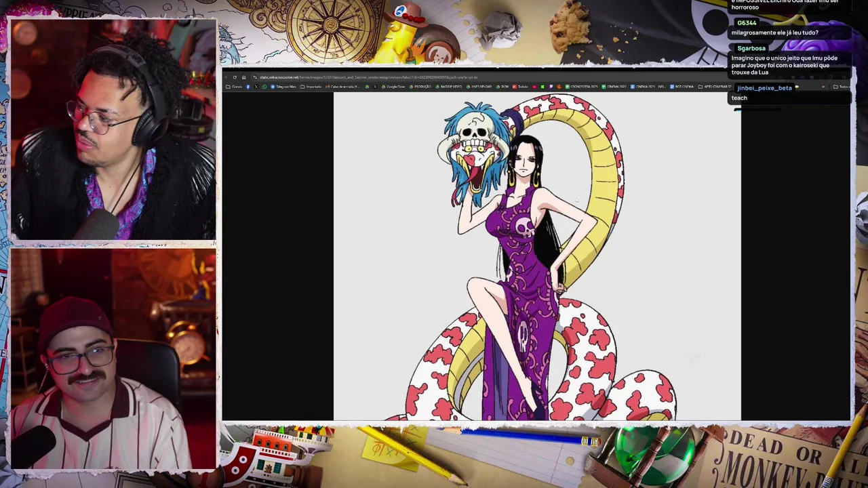Open the LIVES UPLOAD bookmark

(479, 87)
